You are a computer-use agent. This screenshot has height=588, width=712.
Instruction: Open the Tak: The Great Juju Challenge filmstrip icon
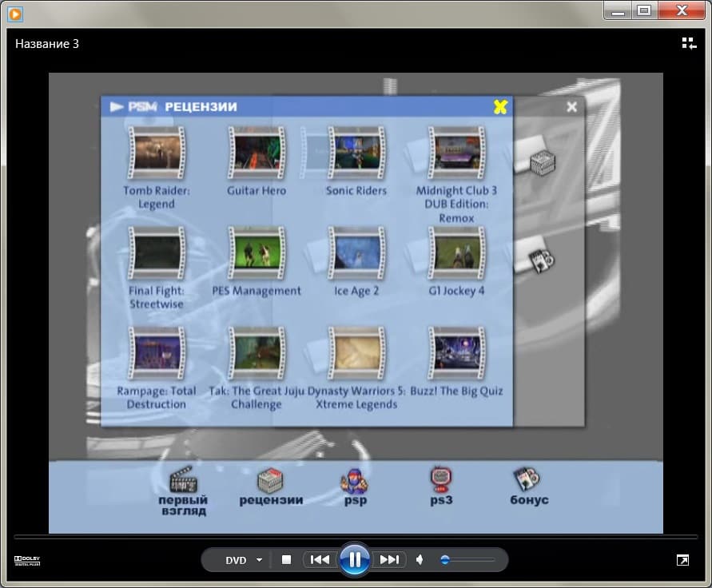tap(257, 353)
